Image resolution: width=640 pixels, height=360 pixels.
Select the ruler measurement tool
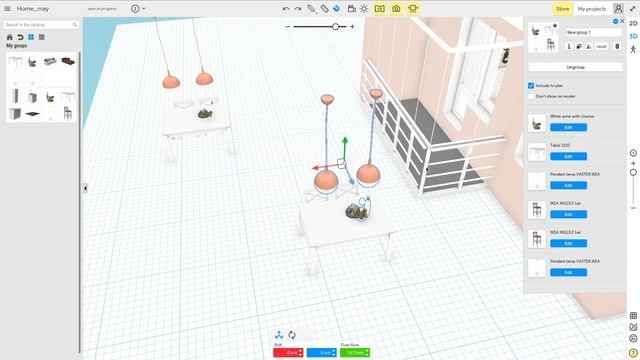324,9
